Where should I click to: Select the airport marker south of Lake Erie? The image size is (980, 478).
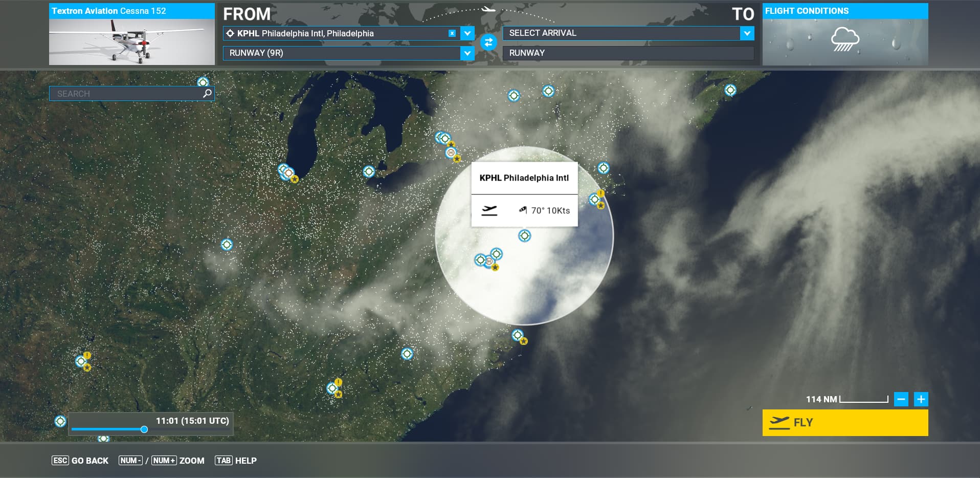pos(369,171)
